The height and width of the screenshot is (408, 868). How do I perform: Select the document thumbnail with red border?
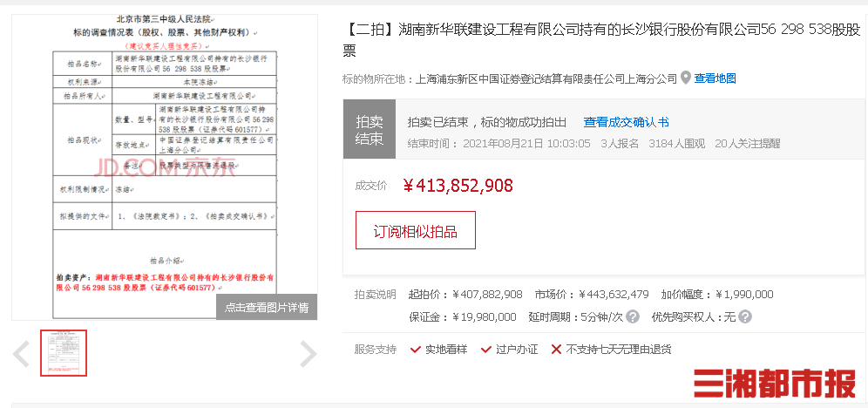[64, 353]
